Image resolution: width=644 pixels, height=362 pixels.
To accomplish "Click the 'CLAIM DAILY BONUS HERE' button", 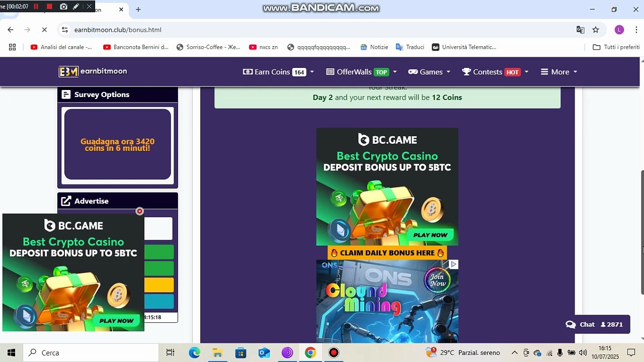I will (387, 253).
